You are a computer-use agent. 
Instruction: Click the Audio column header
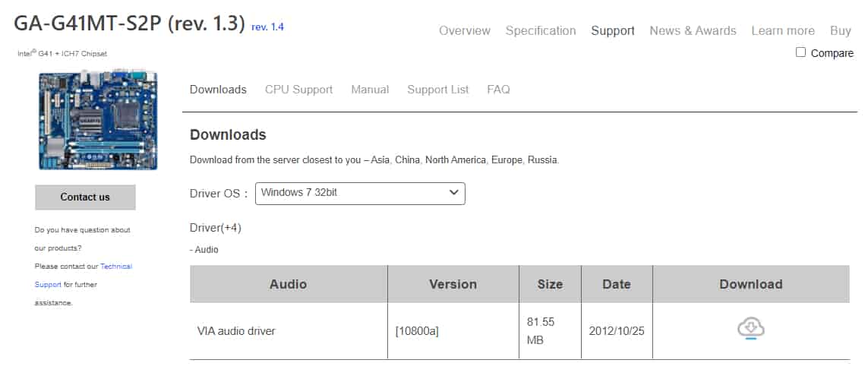(289, 284)
